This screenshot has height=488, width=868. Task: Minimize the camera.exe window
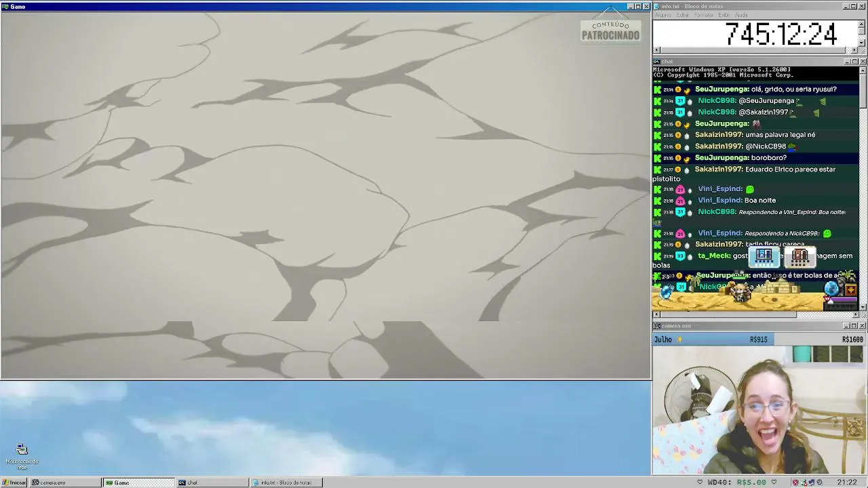847,326
